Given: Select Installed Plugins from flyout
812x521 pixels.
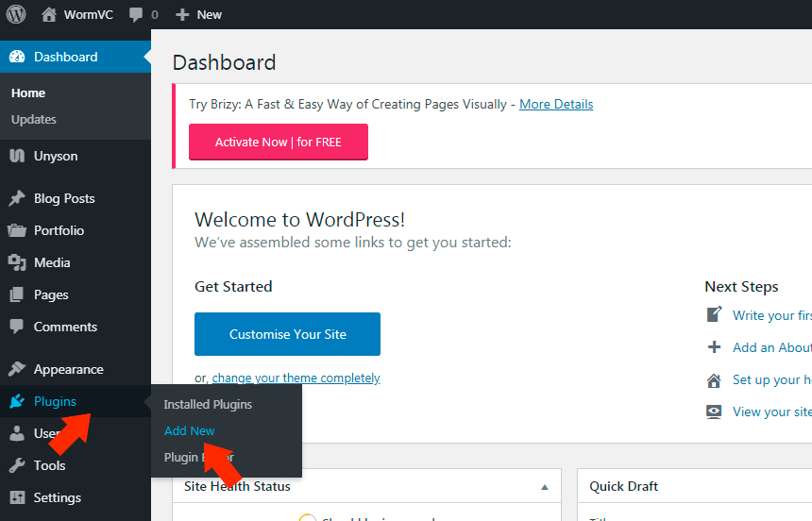Looking at the screenshot, I should pyautogui.click(x=208, y=405).
